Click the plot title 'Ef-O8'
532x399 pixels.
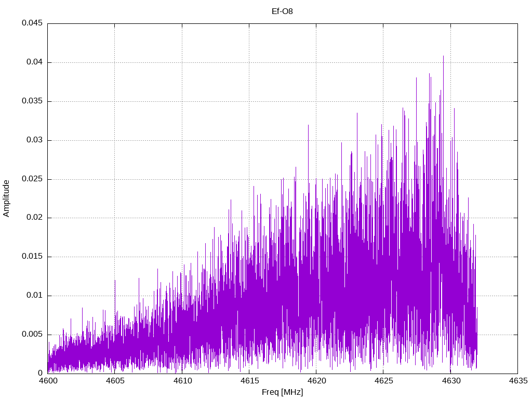282,11
